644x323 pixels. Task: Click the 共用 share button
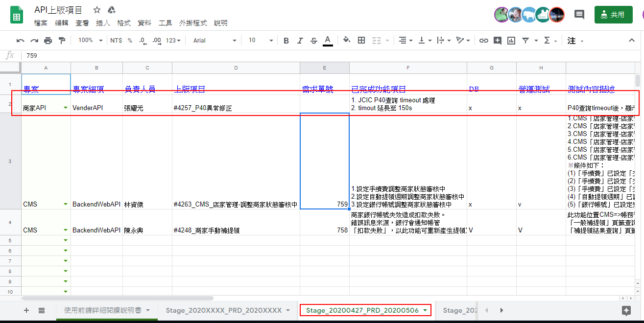613,15
